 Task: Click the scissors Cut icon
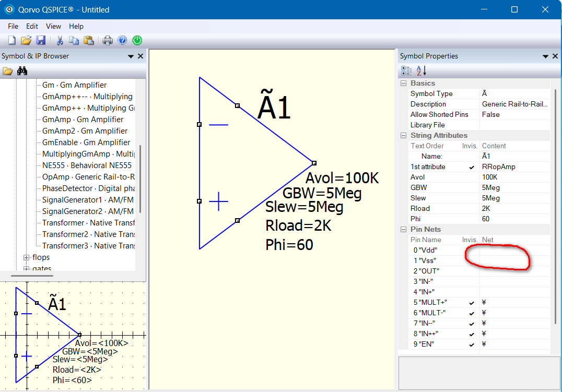coord(60,41)
